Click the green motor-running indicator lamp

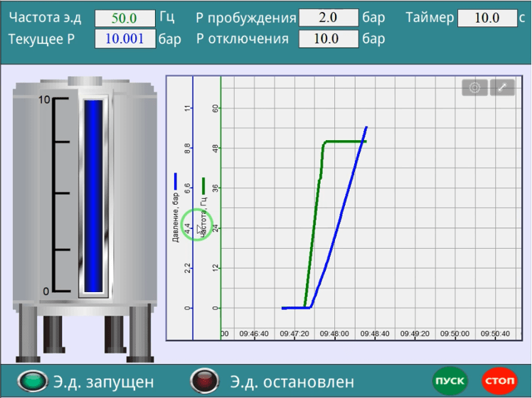click(x=31, y=382)
